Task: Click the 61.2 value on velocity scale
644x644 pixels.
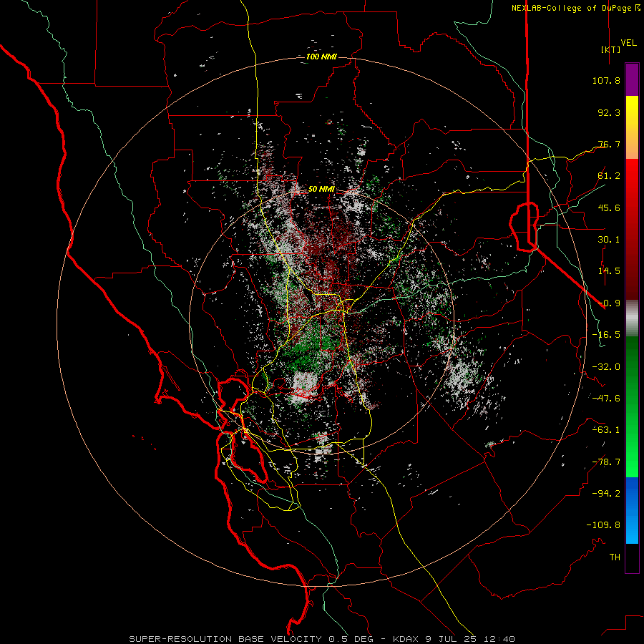Action: point(609,176)
